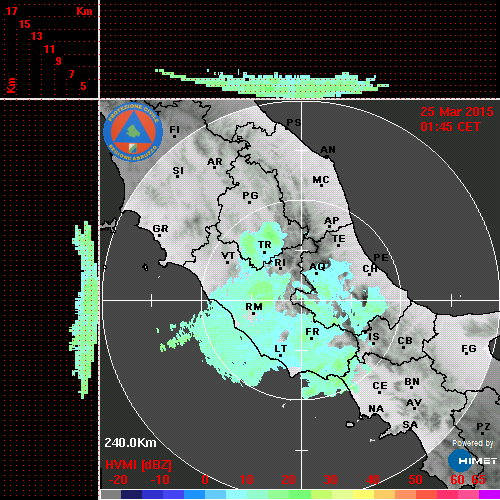The height and width of the screenshot is (500, 500).
Task: Click the 17 Km altitude scale label
Action: 11,11
